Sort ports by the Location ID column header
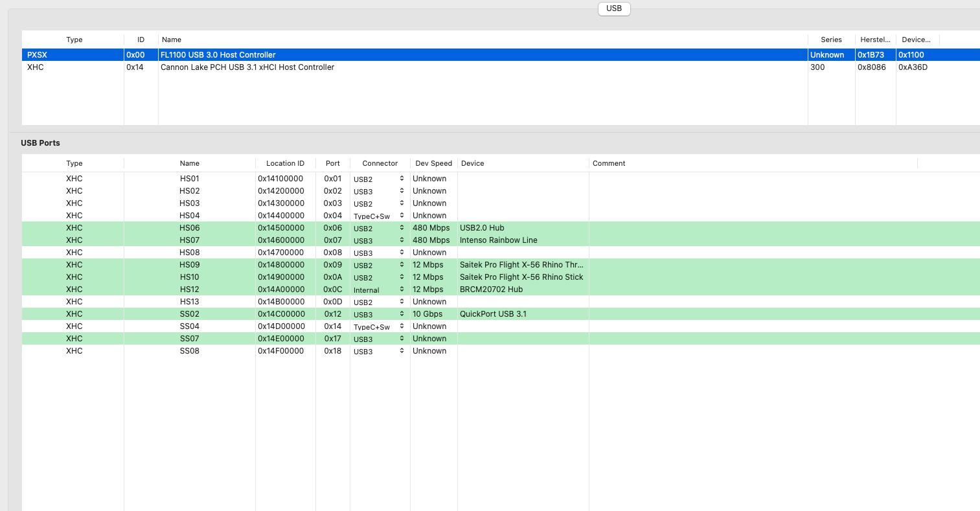 coord(285,163)
